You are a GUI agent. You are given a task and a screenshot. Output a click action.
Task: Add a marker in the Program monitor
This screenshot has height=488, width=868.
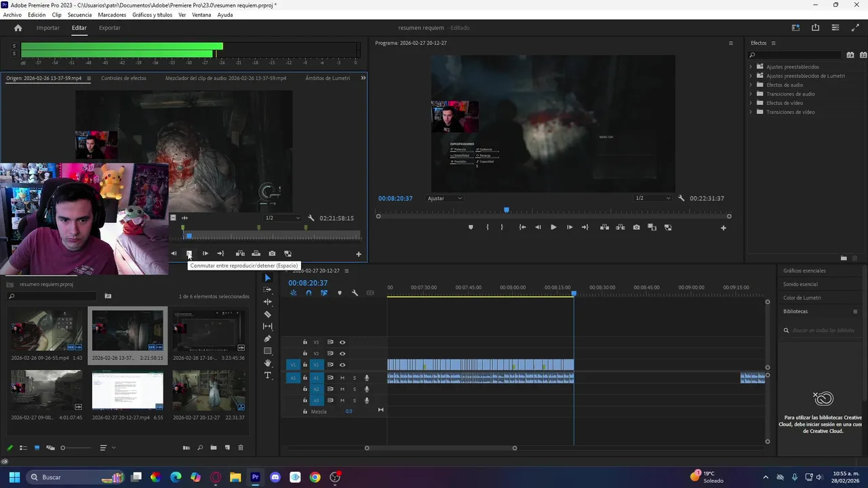(x=471, y=227)
